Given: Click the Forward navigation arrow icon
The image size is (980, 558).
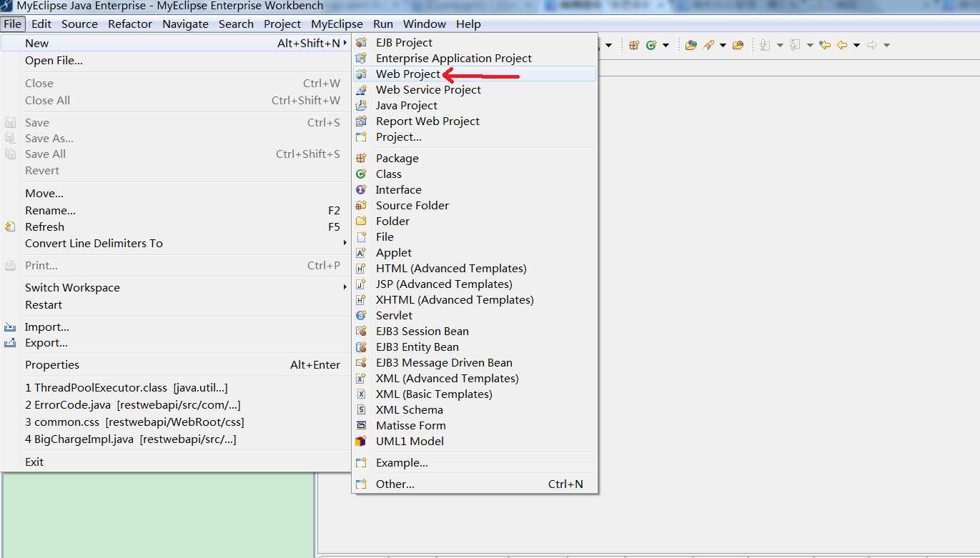Looking at the screenshot, I should click(x=872, y=45).
